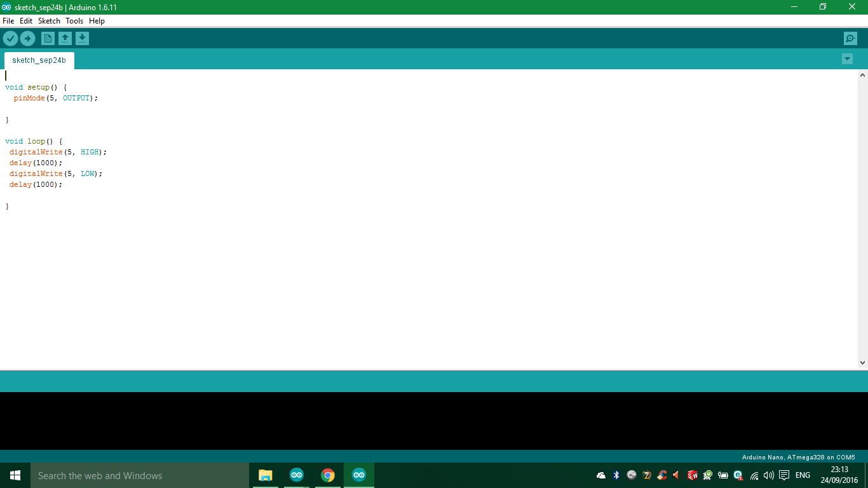Click the SolidWorks red cube tray icon
This screenshot has height=488, width=868.
(693, 475)
